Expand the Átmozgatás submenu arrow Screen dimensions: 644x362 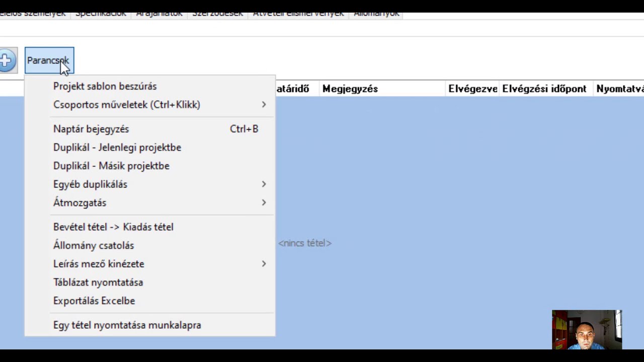(264, 203)
